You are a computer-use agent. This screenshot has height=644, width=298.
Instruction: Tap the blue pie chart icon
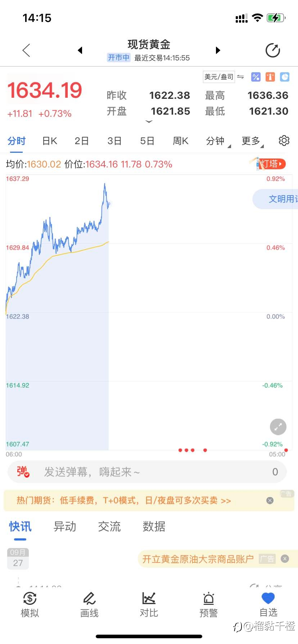[x=285, y=77]
